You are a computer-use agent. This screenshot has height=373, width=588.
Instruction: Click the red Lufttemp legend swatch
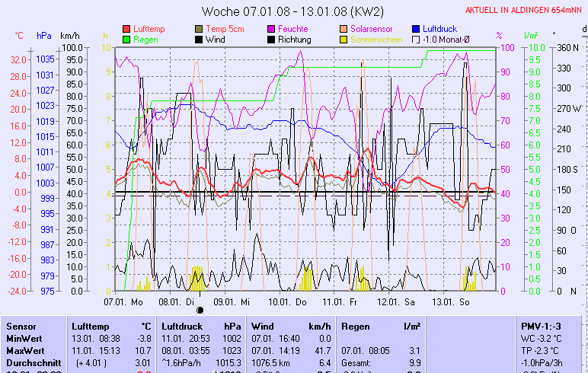pyautogui.click(x=126, y=29)
